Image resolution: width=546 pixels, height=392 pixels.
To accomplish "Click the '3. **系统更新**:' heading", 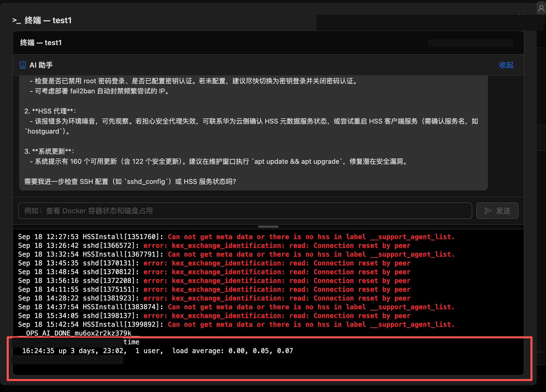I will (x=49, y=151).
